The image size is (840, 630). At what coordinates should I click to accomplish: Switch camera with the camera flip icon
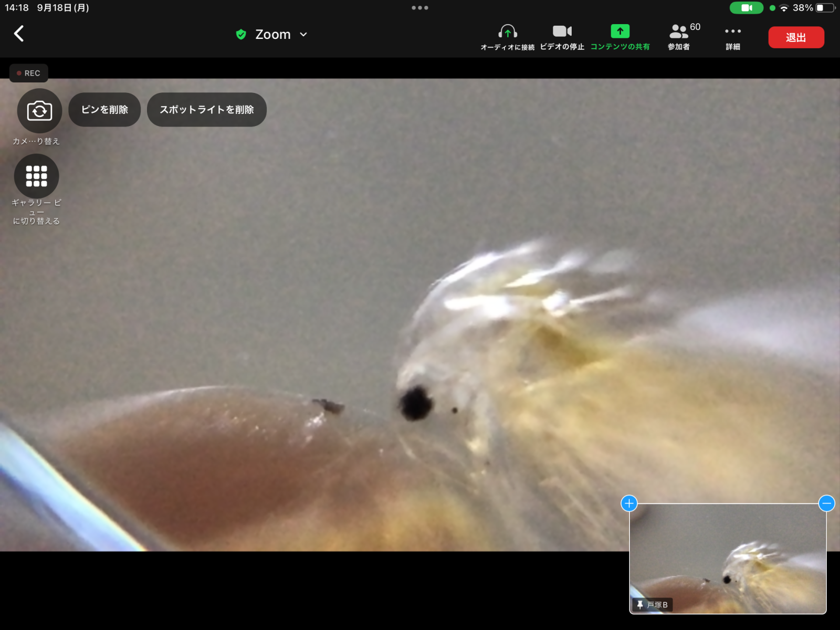click(39, 111)
